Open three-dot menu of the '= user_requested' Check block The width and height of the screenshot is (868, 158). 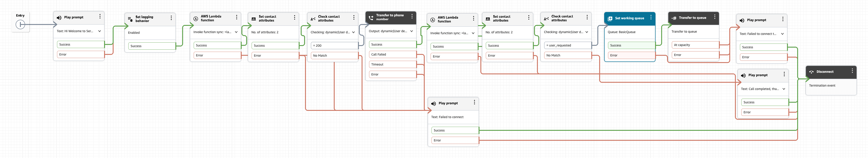[587, 17]
